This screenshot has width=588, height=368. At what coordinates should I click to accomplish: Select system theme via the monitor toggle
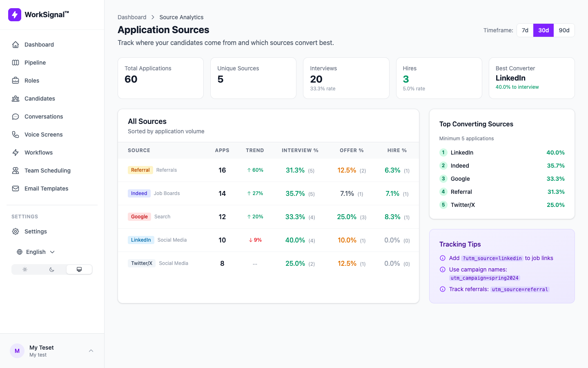[x=79, y=269]
